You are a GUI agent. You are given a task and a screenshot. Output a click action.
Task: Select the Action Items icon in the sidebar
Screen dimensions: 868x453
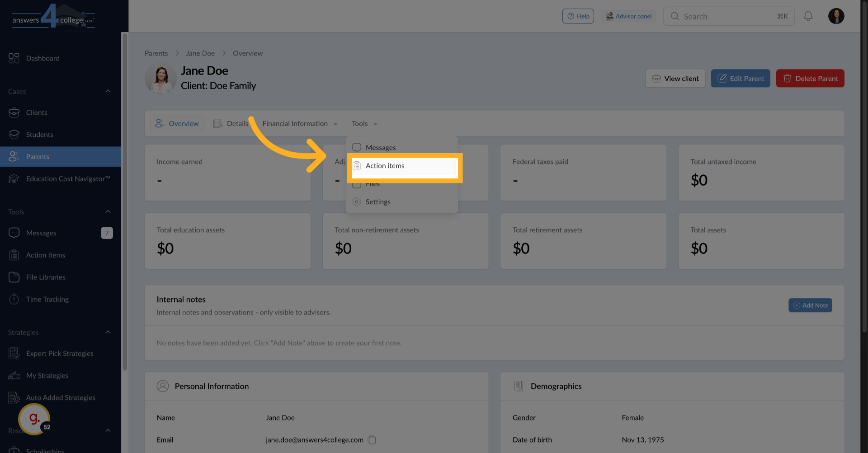pyautogui.click(x=14, y=255)
